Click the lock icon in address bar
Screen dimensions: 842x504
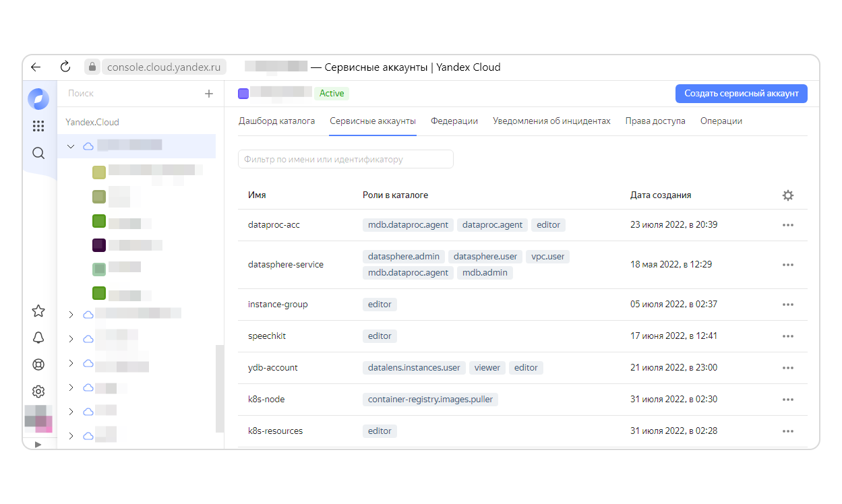pyautogui.click(x=92, y=67)
